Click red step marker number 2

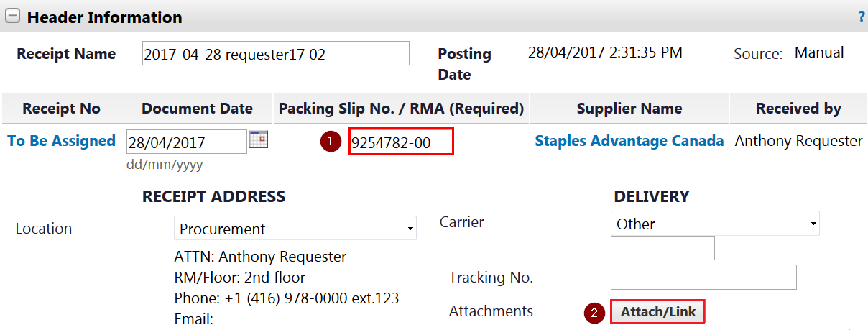click(x=594, y=312)
